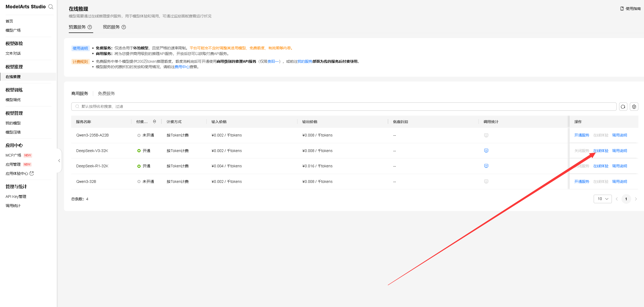Viewport: 644px width, 307px height.
Task: View call statistics chart for DeepSeek-V3-32K
Action: click(486, 151)
